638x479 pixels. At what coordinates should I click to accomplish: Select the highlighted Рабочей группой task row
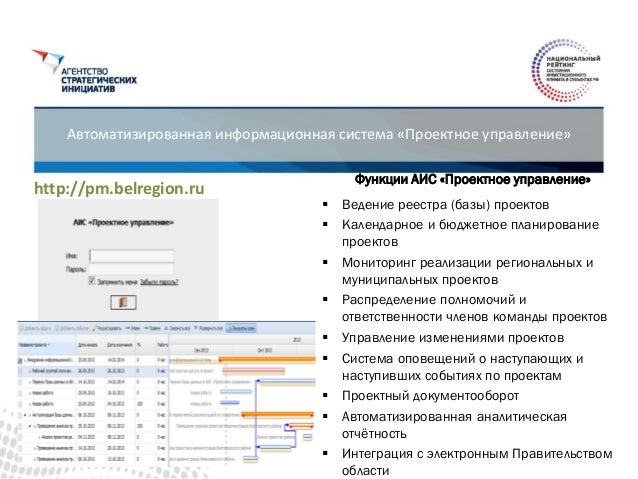click(93, 371)
